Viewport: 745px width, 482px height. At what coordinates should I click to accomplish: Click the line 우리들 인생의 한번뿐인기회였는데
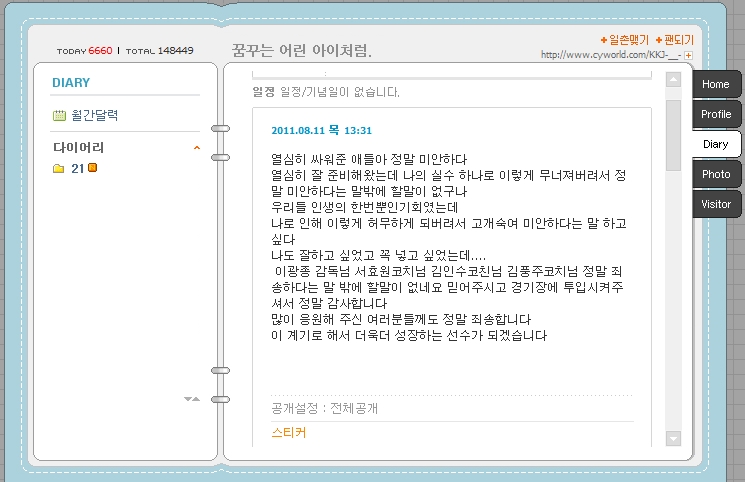coord(365,207)
